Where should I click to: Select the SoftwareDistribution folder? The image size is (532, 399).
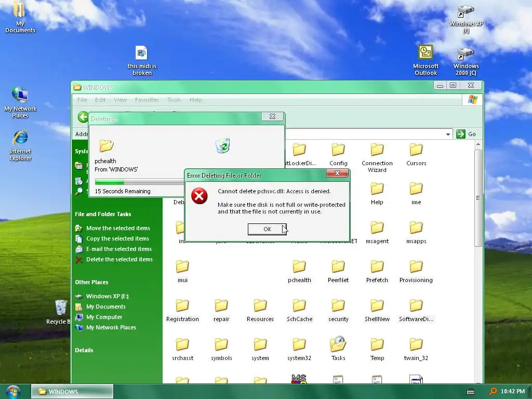tap(416, 311)
